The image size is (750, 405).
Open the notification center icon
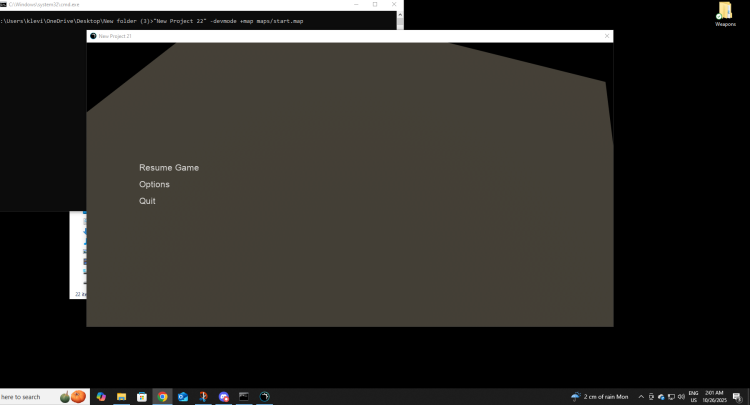pyautogui.click(x=737, y=396)
